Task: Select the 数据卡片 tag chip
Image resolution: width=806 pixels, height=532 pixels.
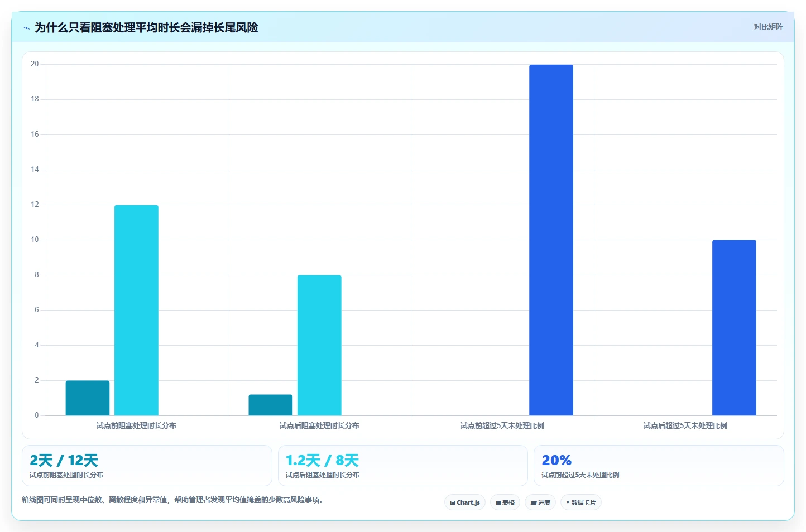Action: [x=581, y=502]
